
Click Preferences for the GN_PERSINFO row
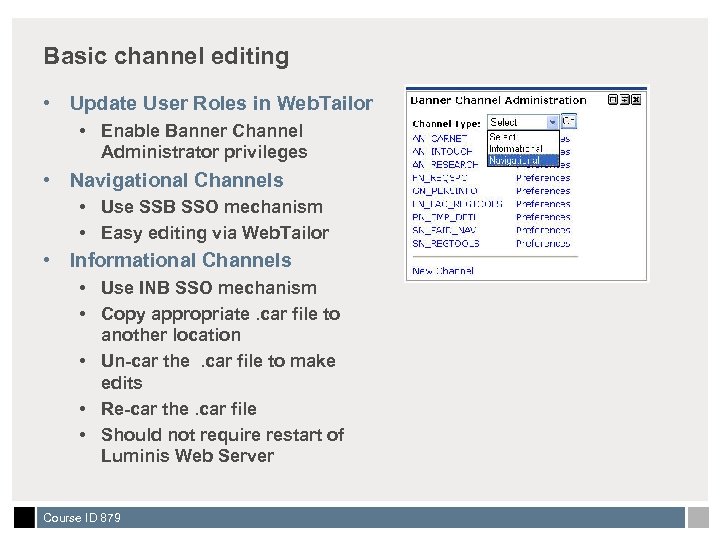click(543, 191)
